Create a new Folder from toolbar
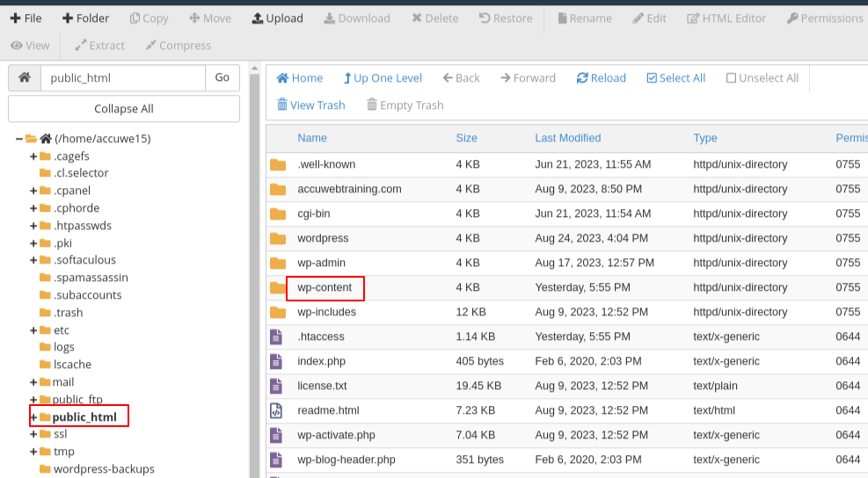Viewport: 868px width, 478px height. click(86, 18)
